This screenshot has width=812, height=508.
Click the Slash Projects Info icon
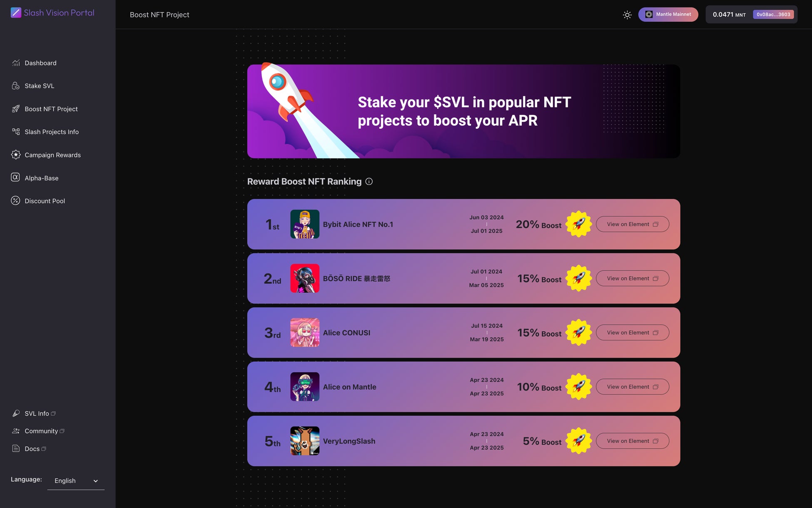16,132
